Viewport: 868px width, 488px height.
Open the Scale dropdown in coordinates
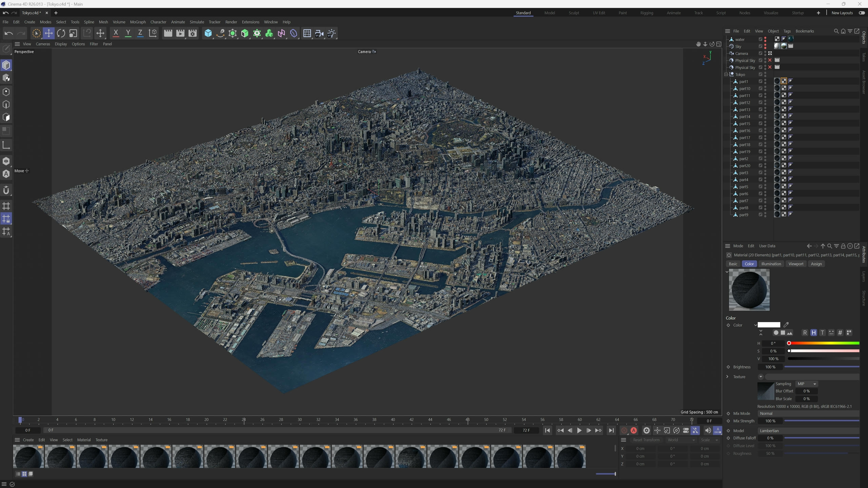[709, 440]
